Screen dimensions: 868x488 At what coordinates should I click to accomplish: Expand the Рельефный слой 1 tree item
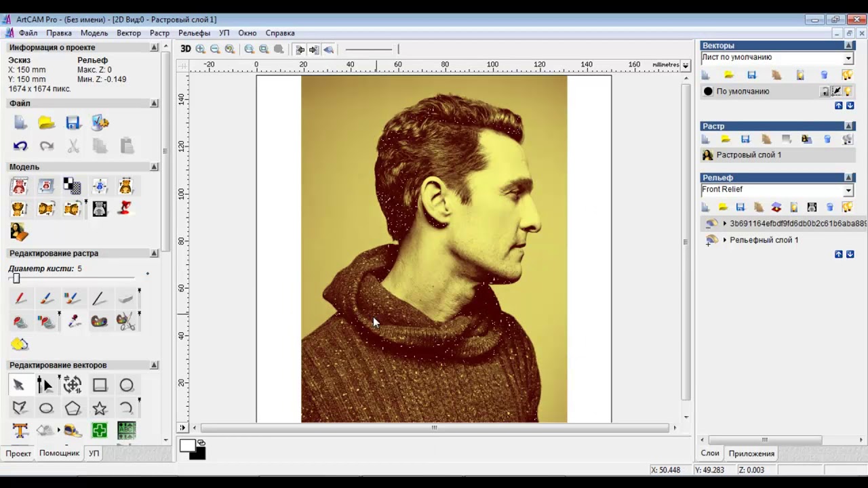(725, 240)
